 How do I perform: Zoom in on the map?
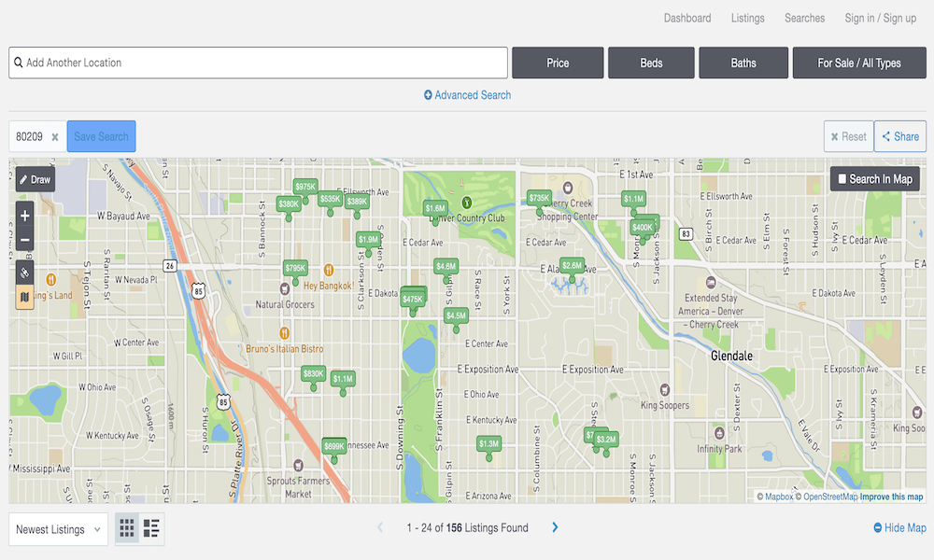(x=24, y=216)
